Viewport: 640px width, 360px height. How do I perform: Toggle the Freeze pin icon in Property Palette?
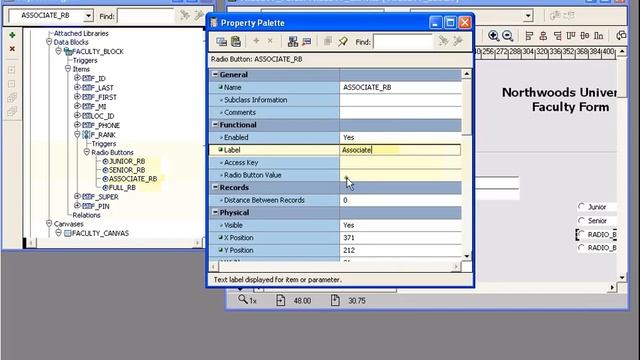342,41
